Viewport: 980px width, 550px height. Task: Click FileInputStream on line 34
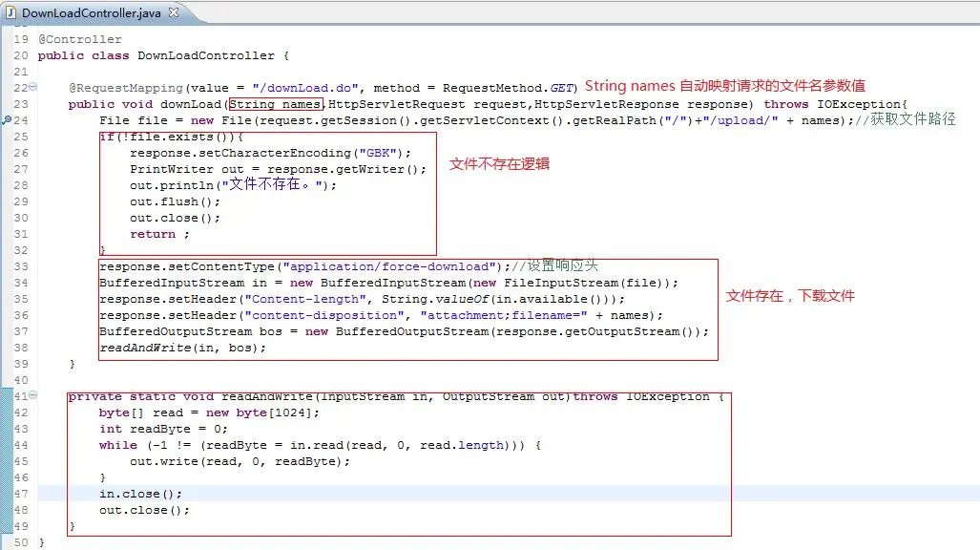561,284
